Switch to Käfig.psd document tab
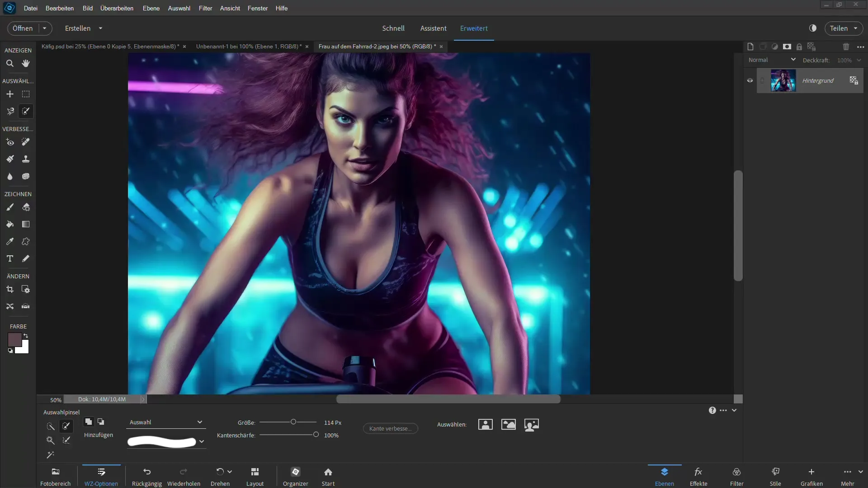The width and height of the screenshot is (868, 488). pyautogui.click(x=110, y=46)
